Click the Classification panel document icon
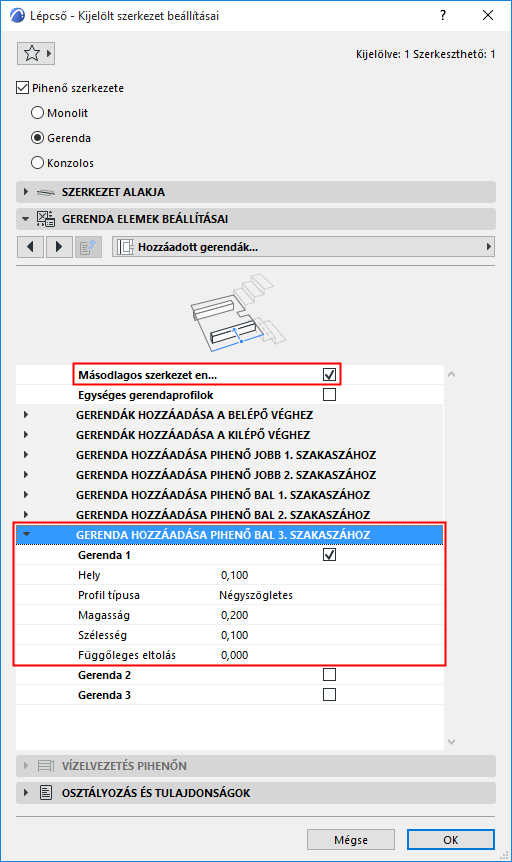Screen dimensions: 512x862 tap(46, 793)
